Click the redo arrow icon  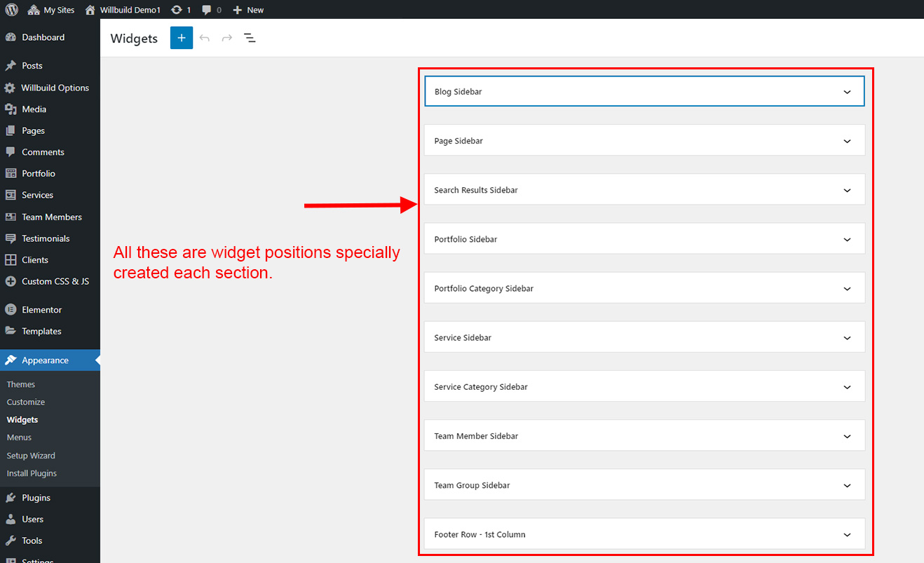227,38
